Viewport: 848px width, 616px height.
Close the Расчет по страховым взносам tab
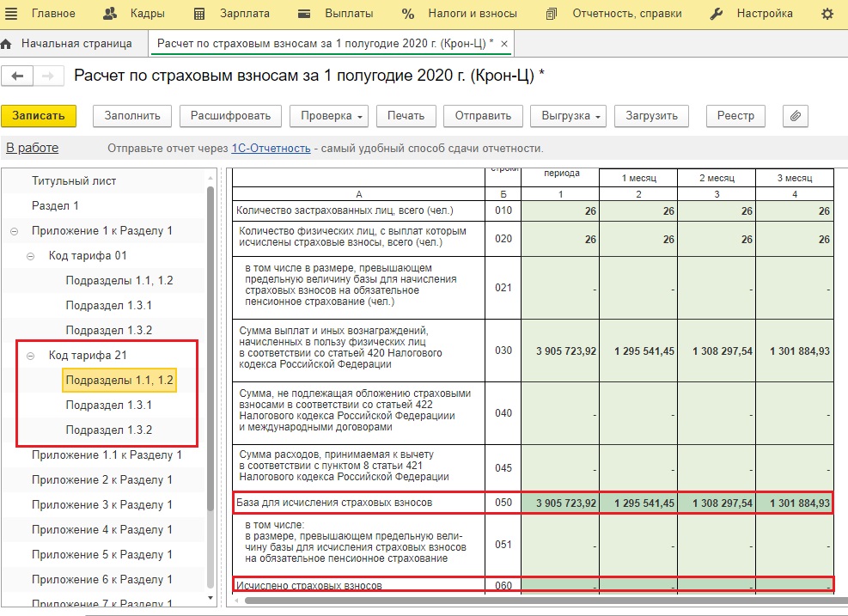(x=504, y=45)
